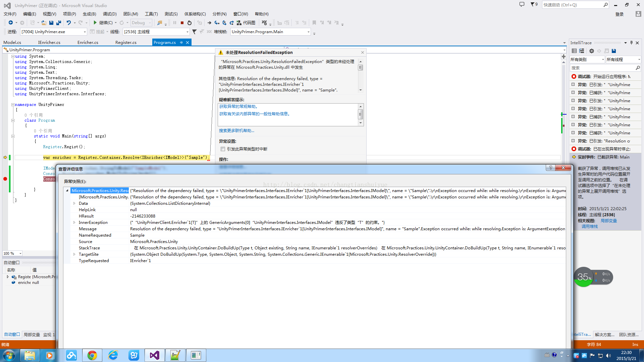644x362 pixels.
Task: Open the 帮助(H) menu
Action: tap(262, 14)
